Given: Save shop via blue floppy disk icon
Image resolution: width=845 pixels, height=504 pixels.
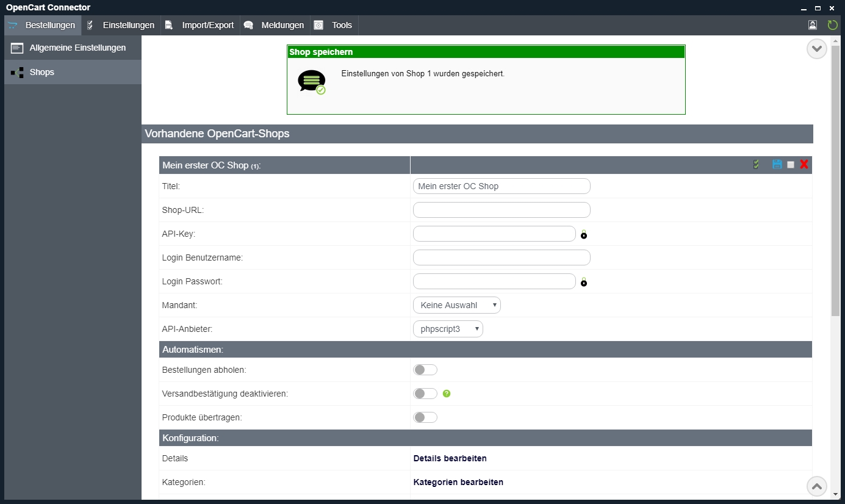Looking at the screenshot, I should [777, 164].
